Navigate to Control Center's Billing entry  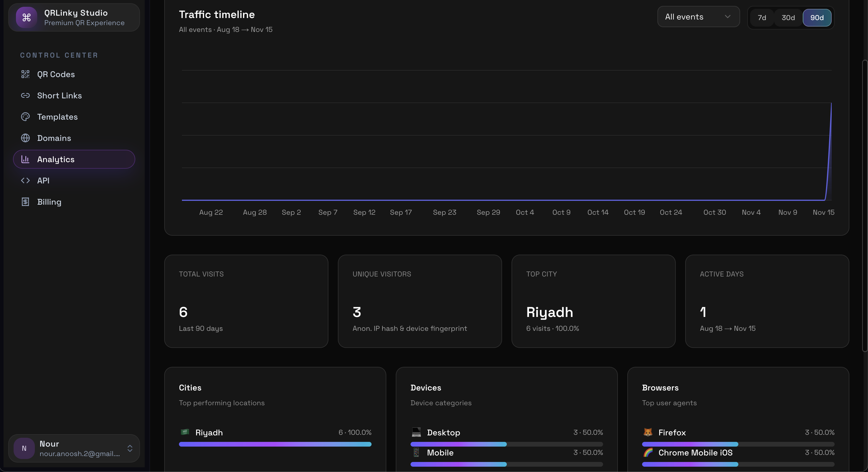coord(49,202)
